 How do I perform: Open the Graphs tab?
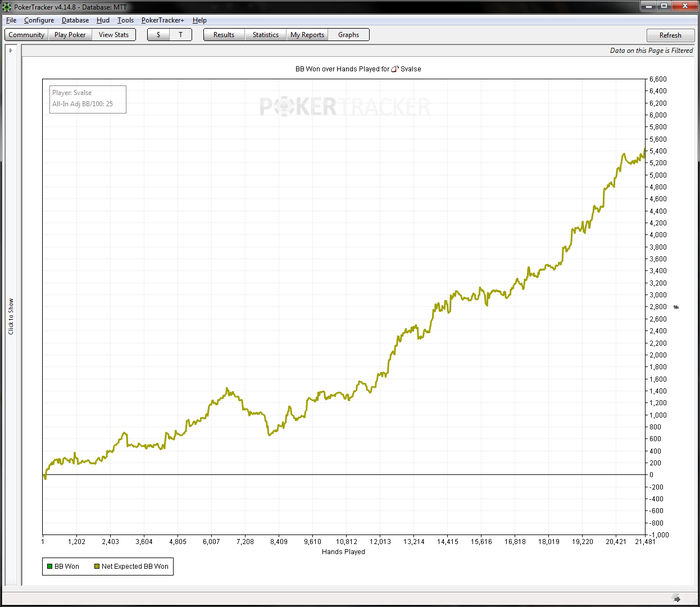click(x=349, y=35)
